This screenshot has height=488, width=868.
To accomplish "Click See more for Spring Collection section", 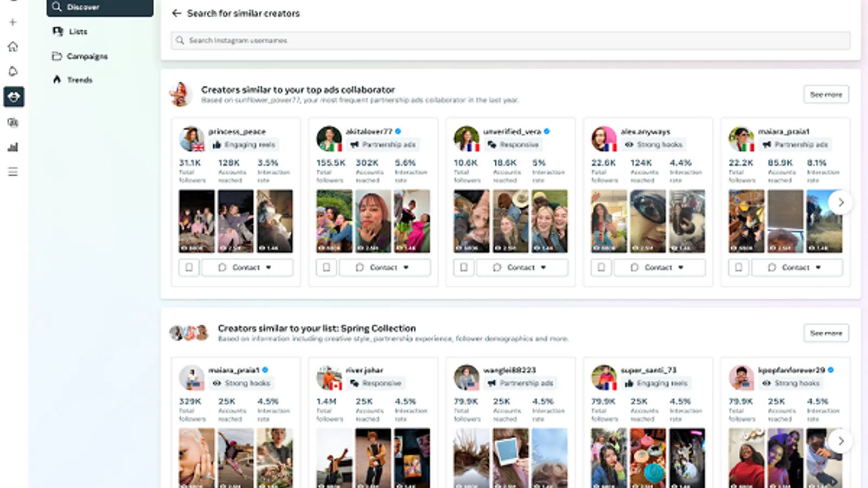I will click(826, 333).
